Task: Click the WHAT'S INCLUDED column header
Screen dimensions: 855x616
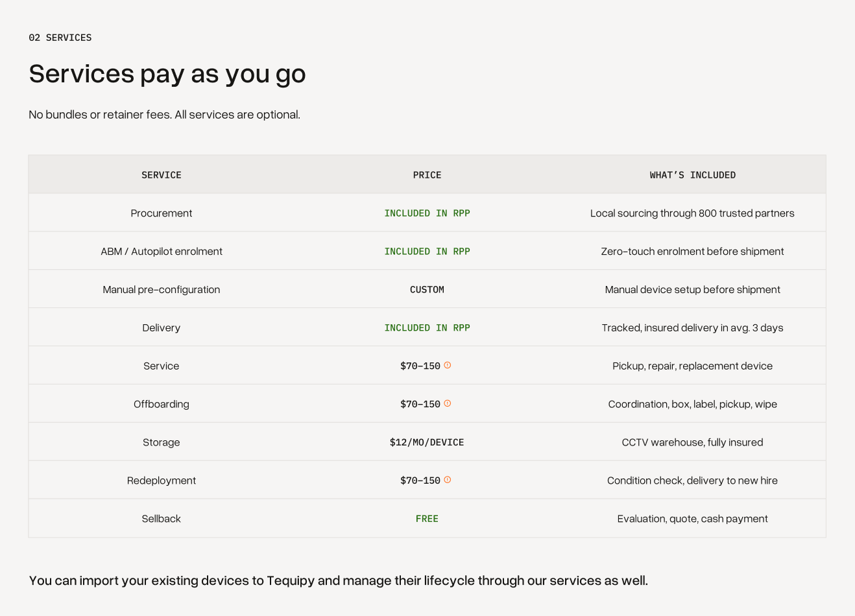Action: (693, 175)
